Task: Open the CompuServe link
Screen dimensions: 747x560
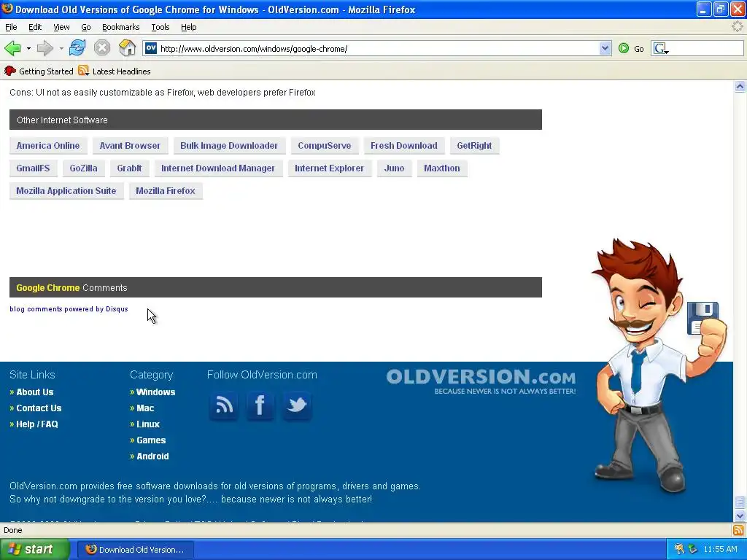Action: pos(325,146)
